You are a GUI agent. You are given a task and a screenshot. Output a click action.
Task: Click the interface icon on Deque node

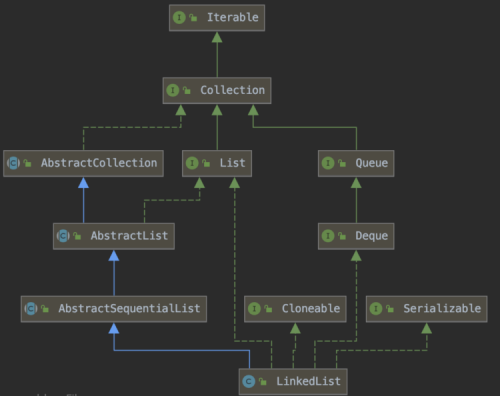coord(328,236)
